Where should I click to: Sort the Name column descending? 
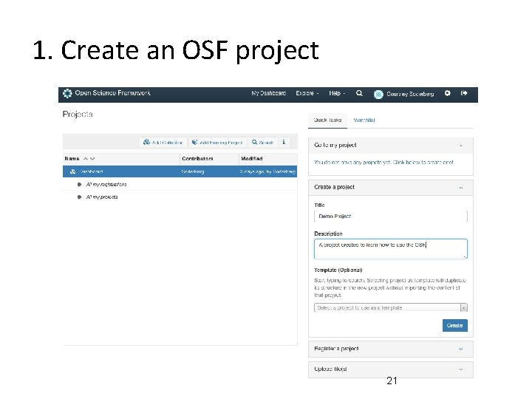(92, 158)
